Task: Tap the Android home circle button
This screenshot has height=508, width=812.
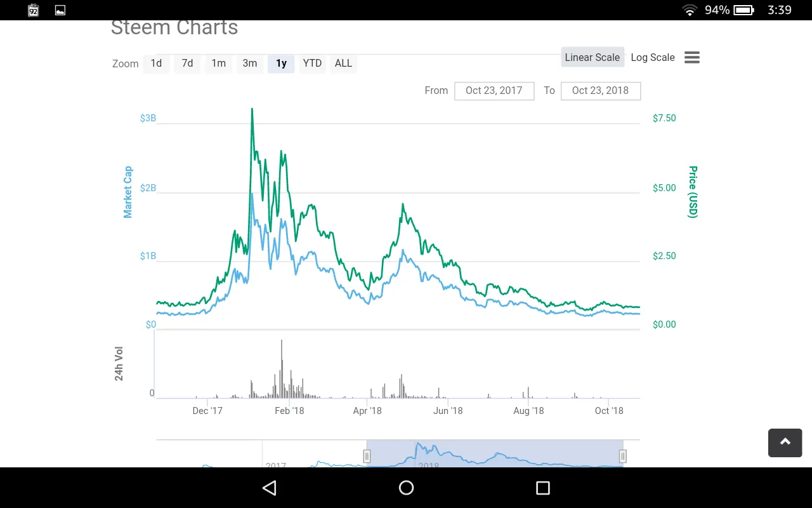Action: 406,488
